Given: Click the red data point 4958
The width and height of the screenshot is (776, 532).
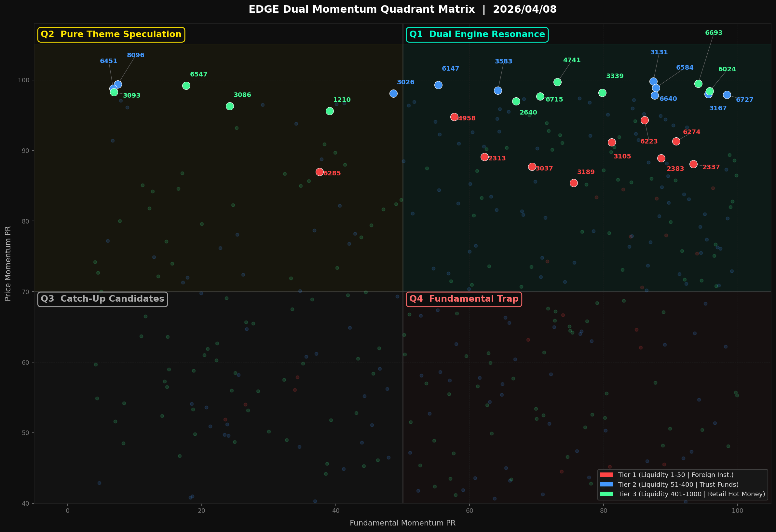Looking at the screenshot, I should tap(454, 117).
